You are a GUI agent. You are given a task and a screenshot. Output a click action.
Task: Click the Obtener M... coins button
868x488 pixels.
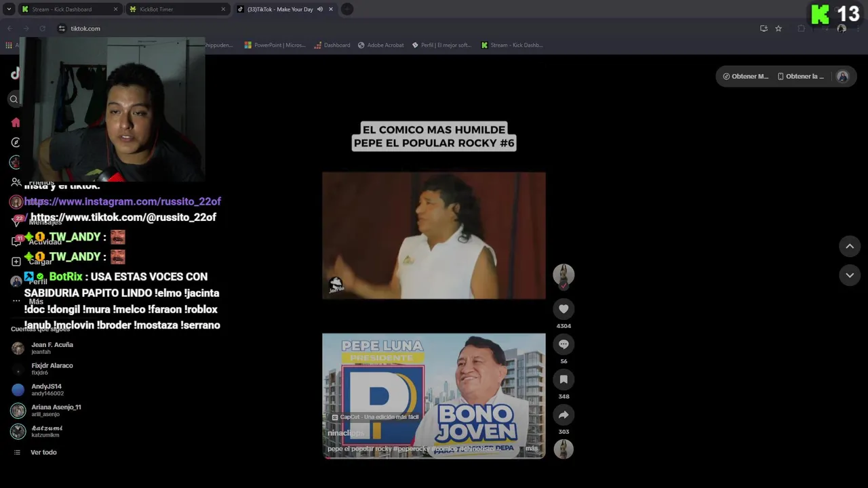746,77
